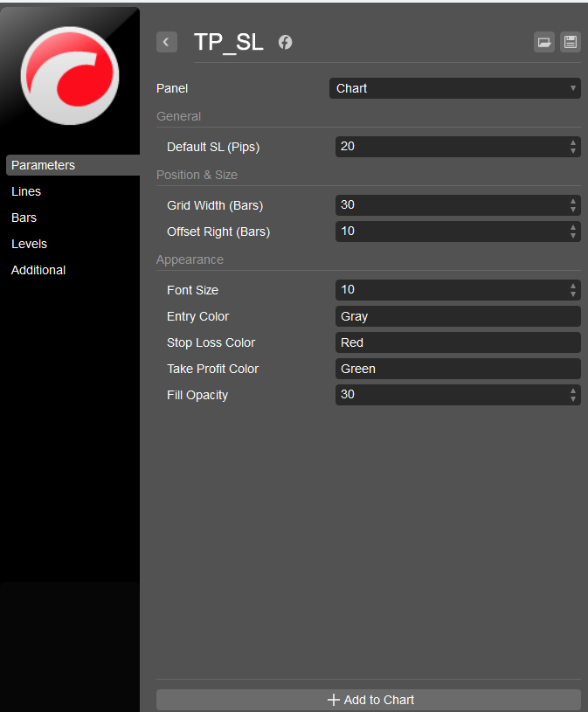This screenshot has width=588, height=712.
Task: Click the cTrader red logo
Action: [70, 76]
